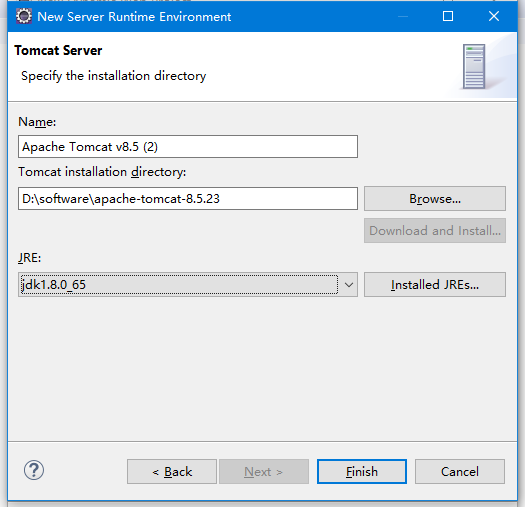The height and width of the screenshot is (507, 525).
Task: Click the Tomcat installation directory label
Action: pyautogui.click(x=102, y=172)
